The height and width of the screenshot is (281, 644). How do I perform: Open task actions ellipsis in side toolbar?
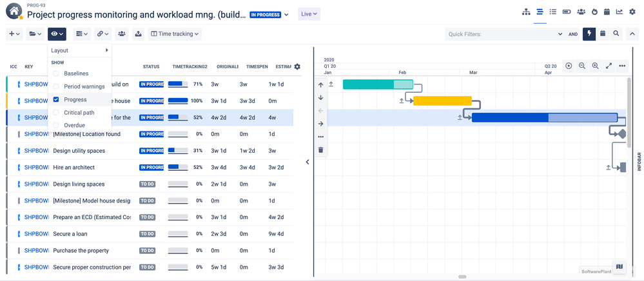point(321,137)
